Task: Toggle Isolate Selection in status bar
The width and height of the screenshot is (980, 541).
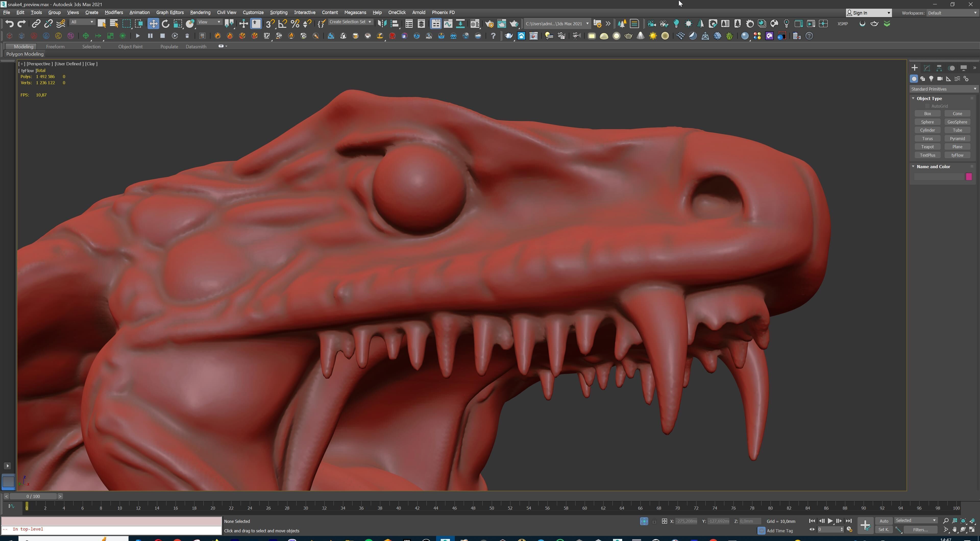Action: point(644,521)
